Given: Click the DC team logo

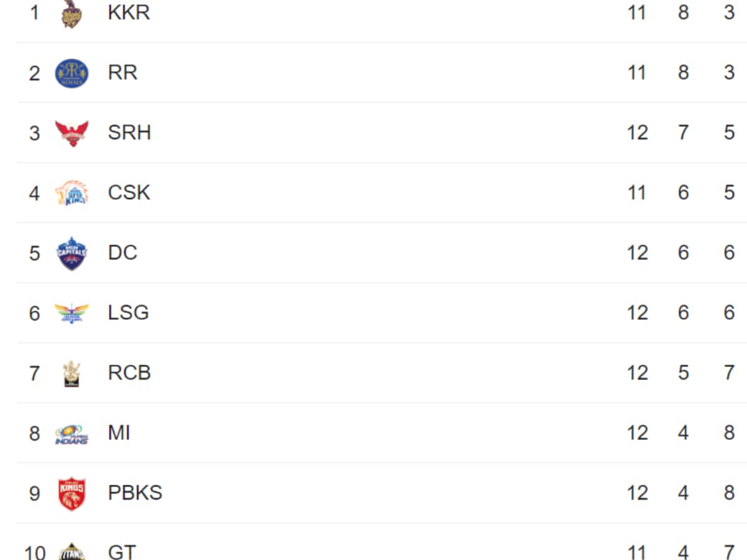Looking at the screenshot, I should 72,253.
